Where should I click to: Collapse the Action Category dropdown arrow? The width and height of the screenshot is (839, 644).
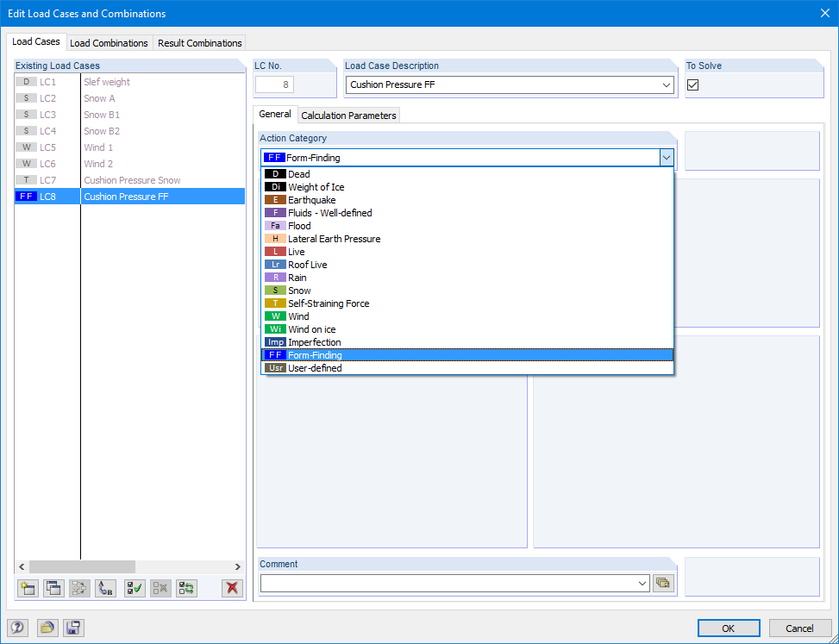click(667, 158)
